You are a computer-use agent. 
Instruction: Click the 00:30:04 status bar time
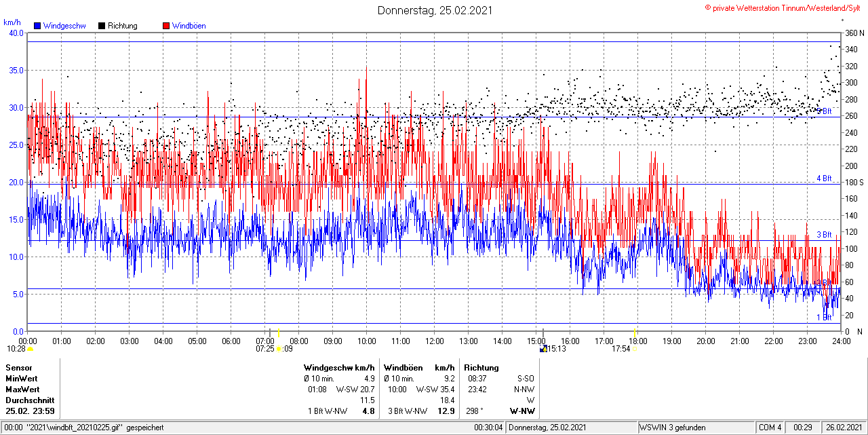(489, 428)
